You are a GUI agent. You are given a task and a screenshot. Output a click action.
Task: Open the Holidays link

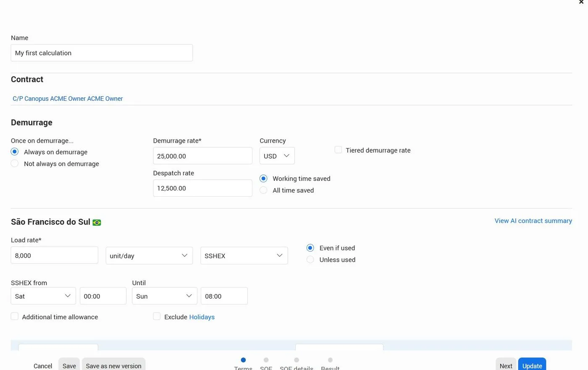(202, 317)
